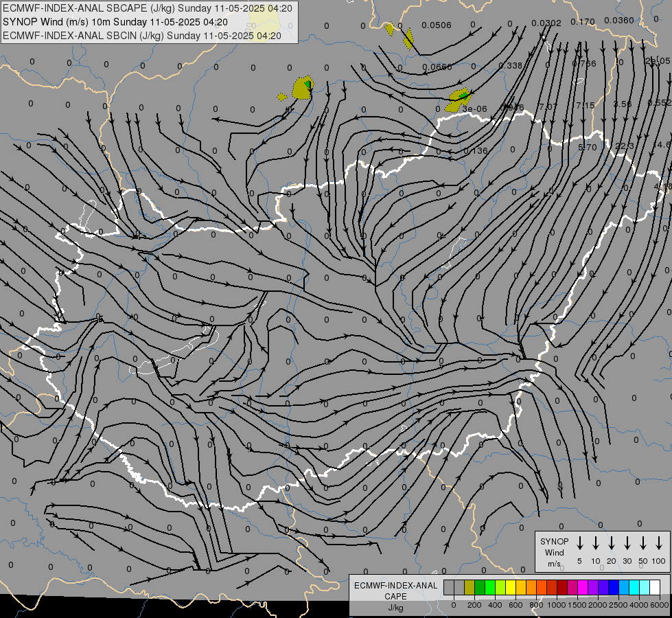The height and width of the screenshot is (618, 672).
Task: Click the 0.136 value on the map
Action: (x=476, y=150)
